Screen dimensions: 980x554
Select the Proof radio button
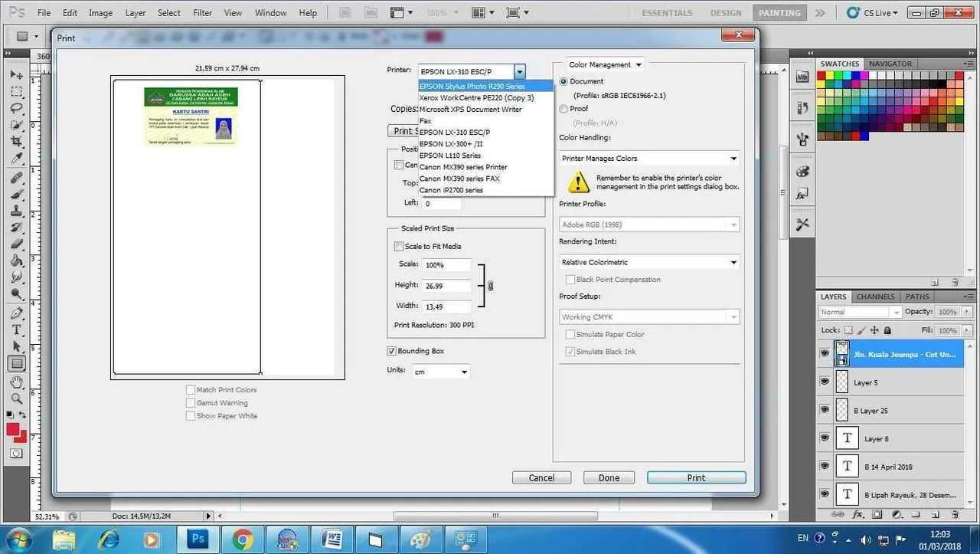[x=564, y=109]
